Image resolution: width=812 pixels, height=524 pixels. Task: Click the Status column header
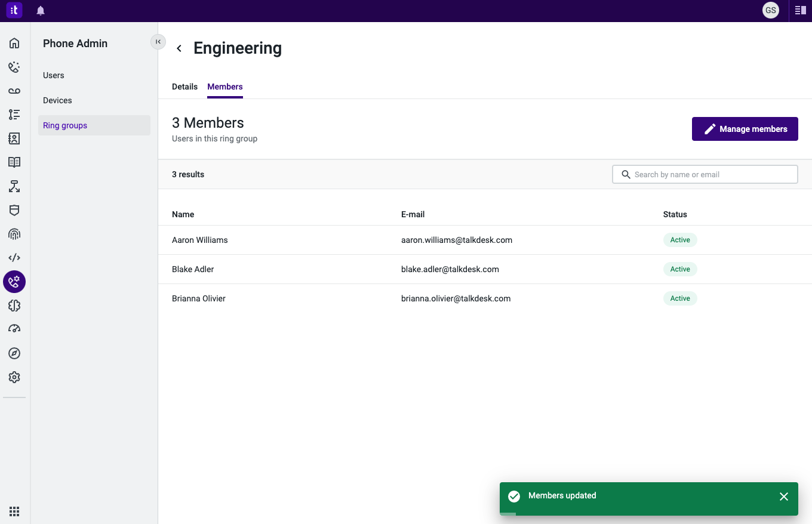675,214
